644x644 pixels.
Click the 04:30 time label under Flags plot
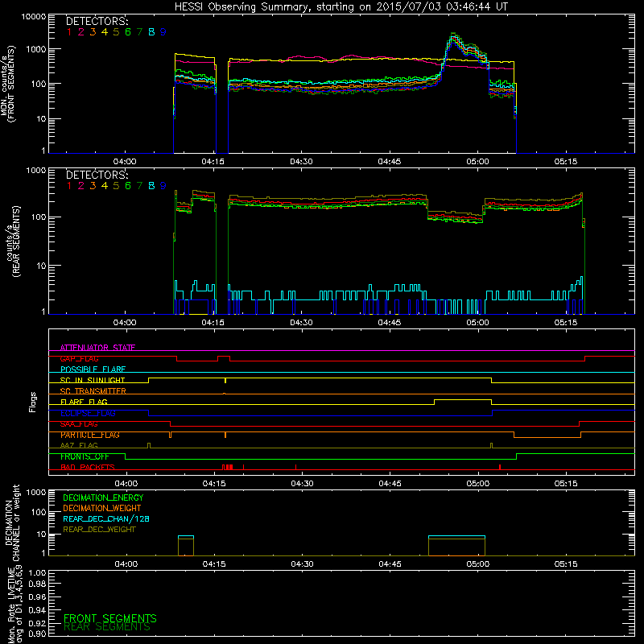[x=303, y=484]
